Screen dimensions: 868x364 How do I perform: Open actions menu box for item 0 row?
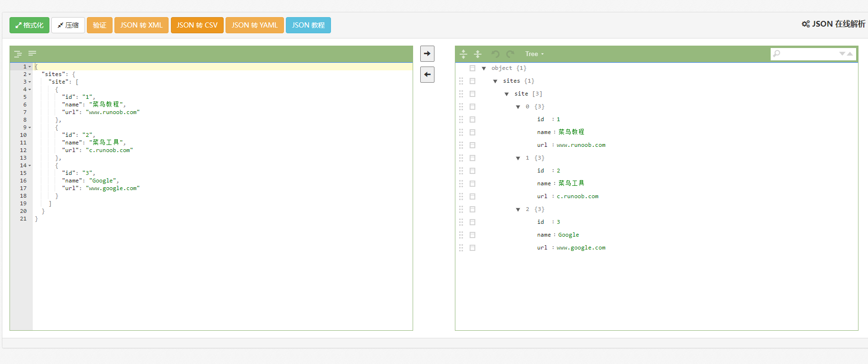pos(472,107)
